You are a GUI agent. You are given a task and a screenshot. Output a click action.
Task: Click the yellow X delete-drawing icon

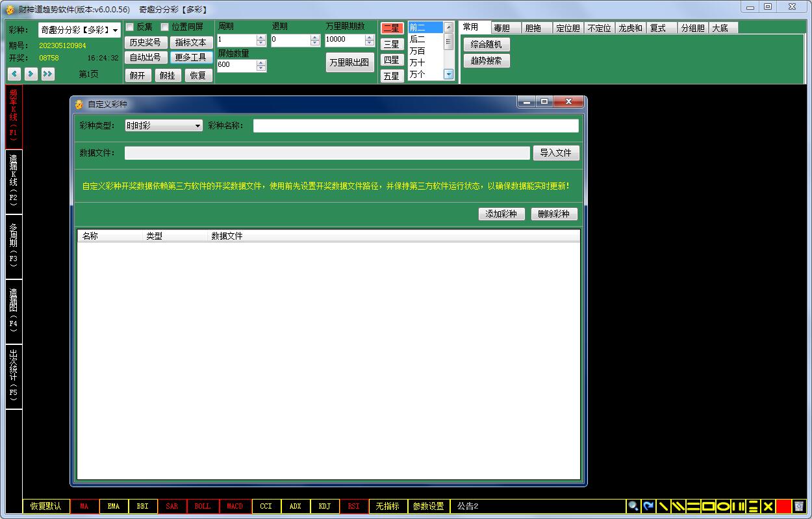[768, 506]
